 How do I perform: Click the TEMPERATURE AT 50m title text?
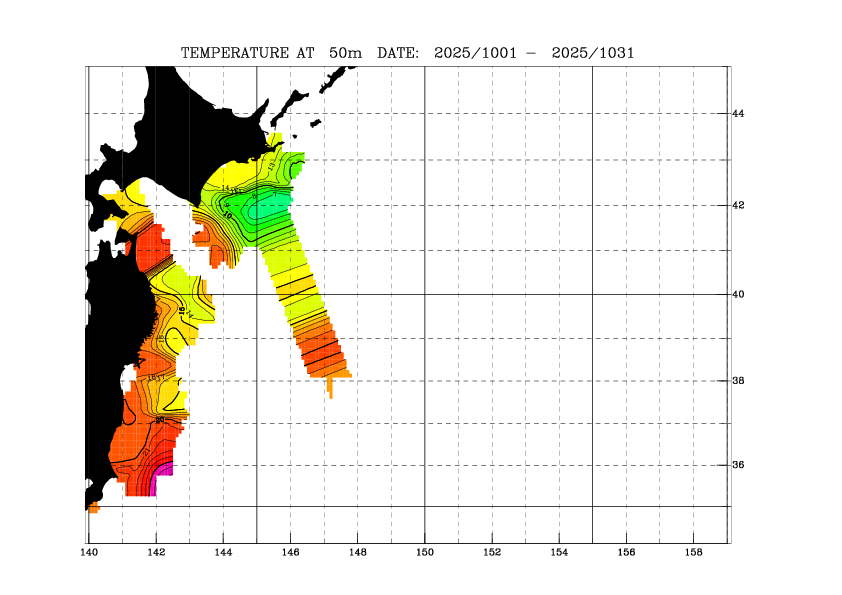(x=274, y=52)
